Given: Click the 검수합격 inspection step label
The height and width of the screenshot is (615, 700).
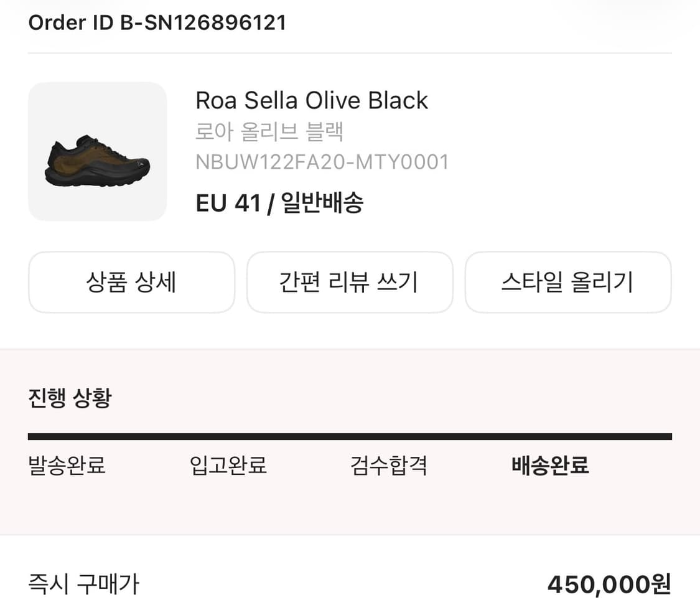Looking at the screenshot, I should tap(388, 465).
